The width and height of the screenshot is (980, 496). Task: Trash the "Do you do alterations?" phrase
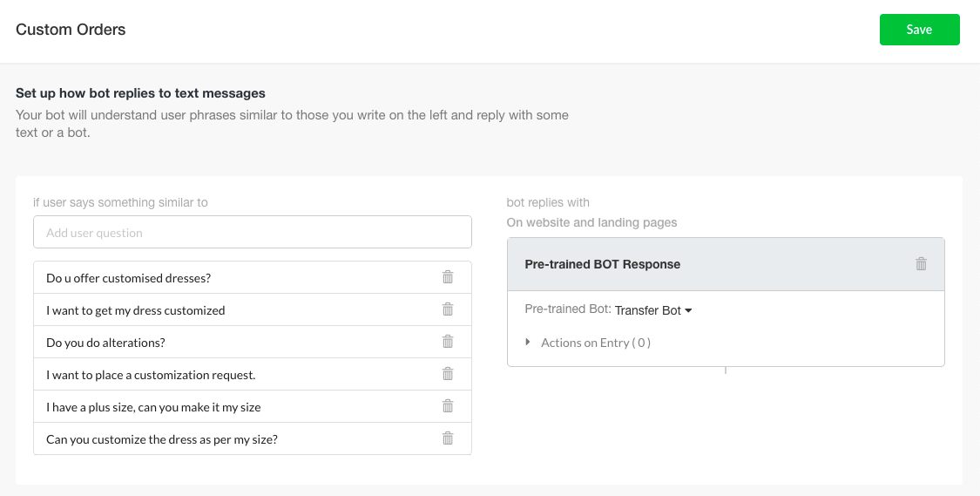pyautogui.click(x=448, y=342)
